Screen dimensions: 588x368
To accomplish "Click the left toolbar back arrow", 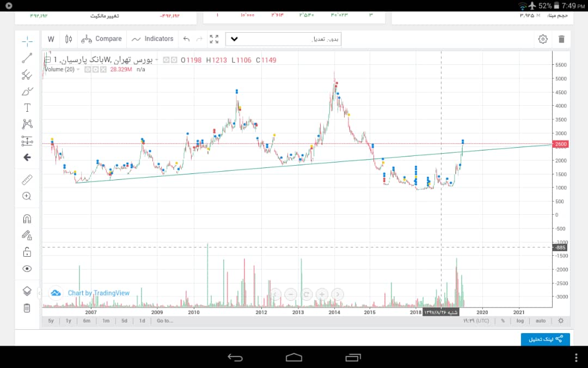I will point(27,158).
